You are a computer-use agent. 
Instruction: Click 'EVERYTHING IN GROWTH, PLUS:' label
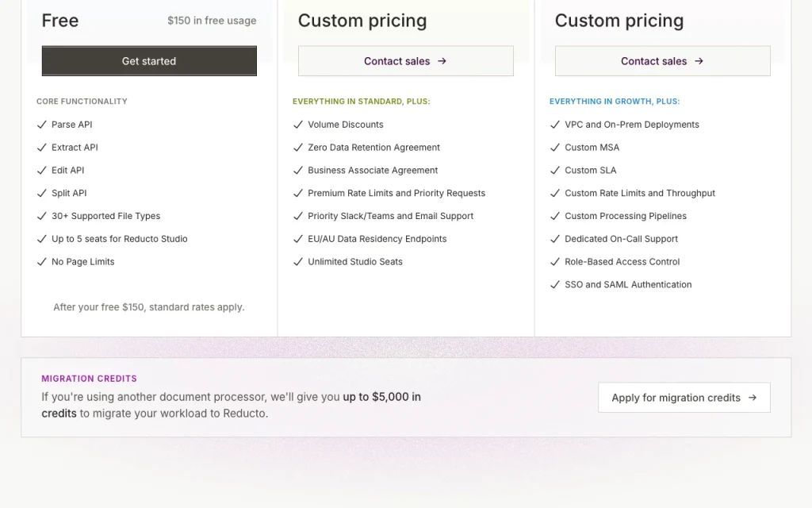(615, 101)
